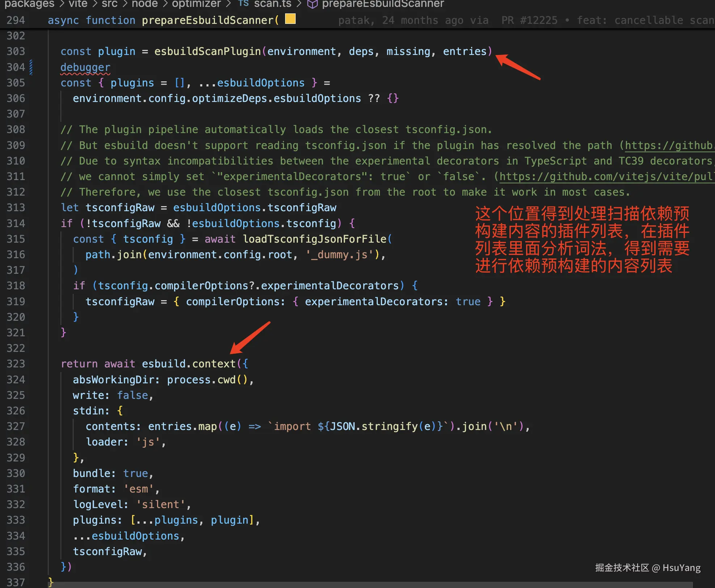Image resolution: width=715 pixels, height=588 pixels.
Task: Click the TypeScript file icon in breadcrumb
Action: tap(244, 3)
